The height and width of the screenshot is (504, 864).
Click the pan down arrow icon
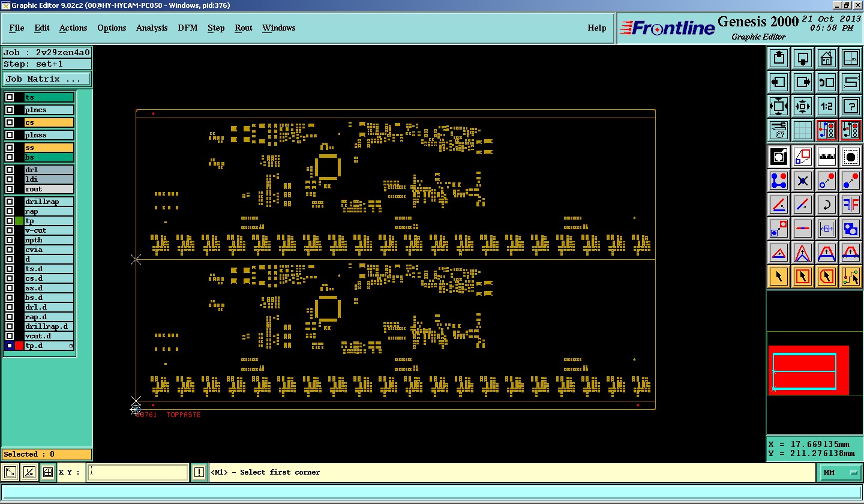point(803,58)
